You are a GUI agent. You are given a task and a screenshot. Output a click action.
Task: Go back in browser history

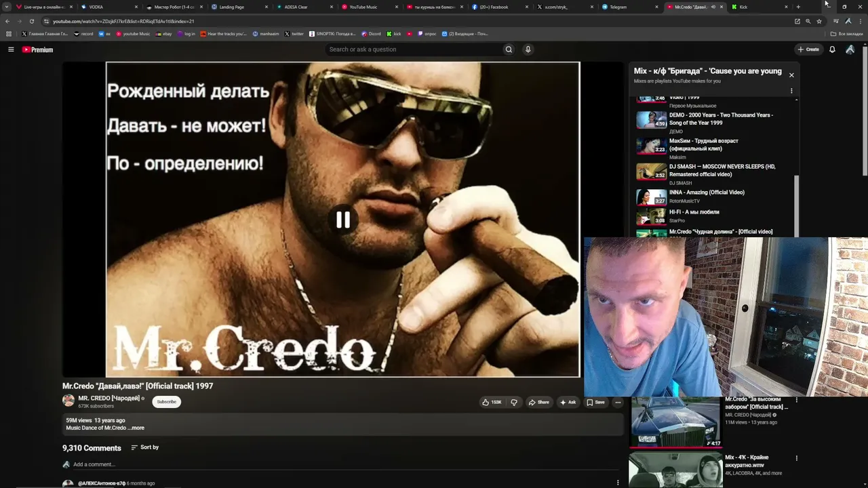point(7,21)
